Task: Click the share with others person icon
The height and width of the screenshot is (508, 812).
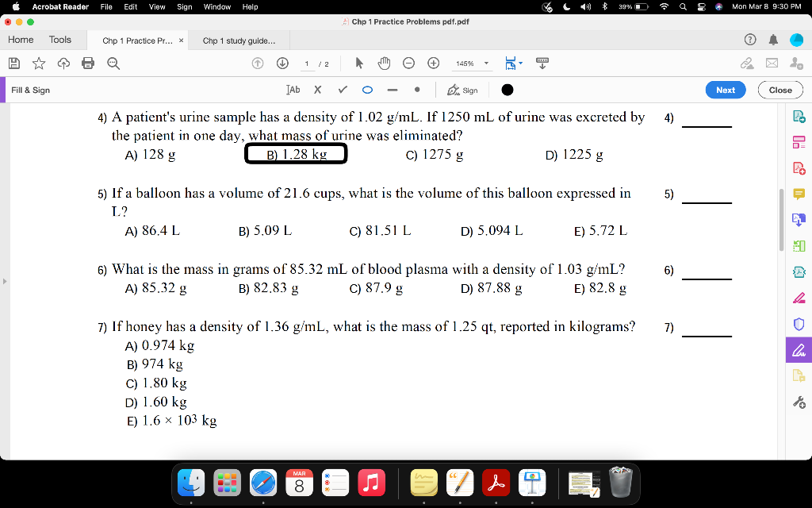Action: (x=796, y=63)
